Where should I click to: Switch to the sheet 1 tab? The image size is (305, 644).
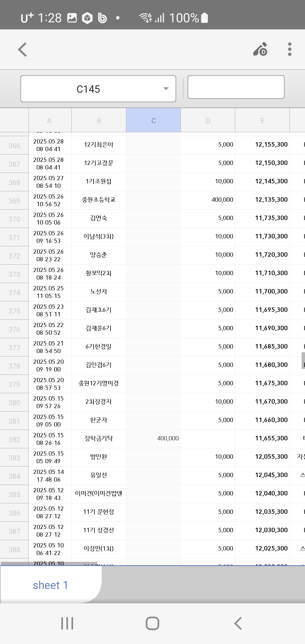tap(50, 585)
